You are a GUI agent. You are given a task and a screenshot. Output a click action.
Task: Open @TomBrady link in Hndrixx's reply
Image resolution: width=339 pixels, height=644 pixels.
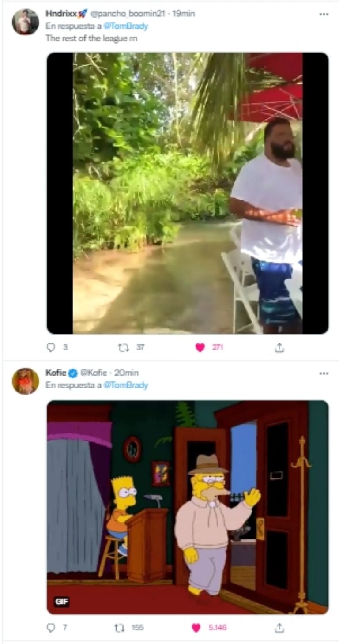(128, 26)
